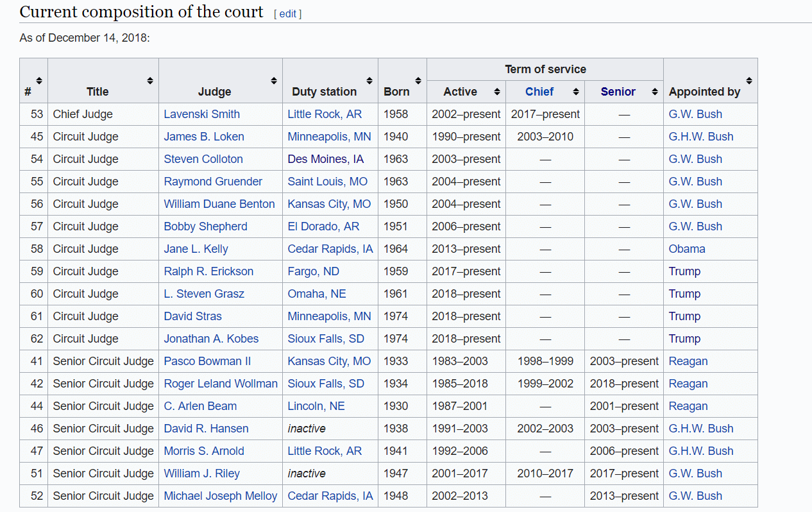This screenshot has height=512, width=812.
Task: Sort by Duty station column arrows
Action: [369, 81]
